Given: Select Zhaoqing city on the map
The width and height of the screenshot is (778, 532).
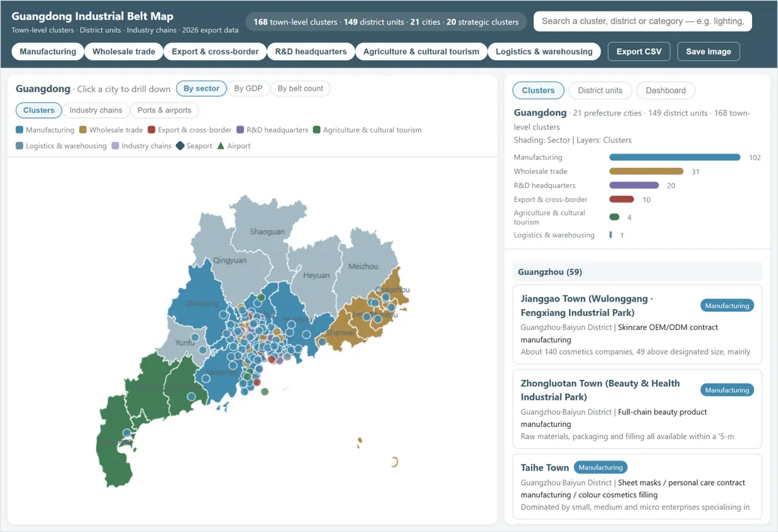Looking at the screenshot, I should (x=201, y=303).
